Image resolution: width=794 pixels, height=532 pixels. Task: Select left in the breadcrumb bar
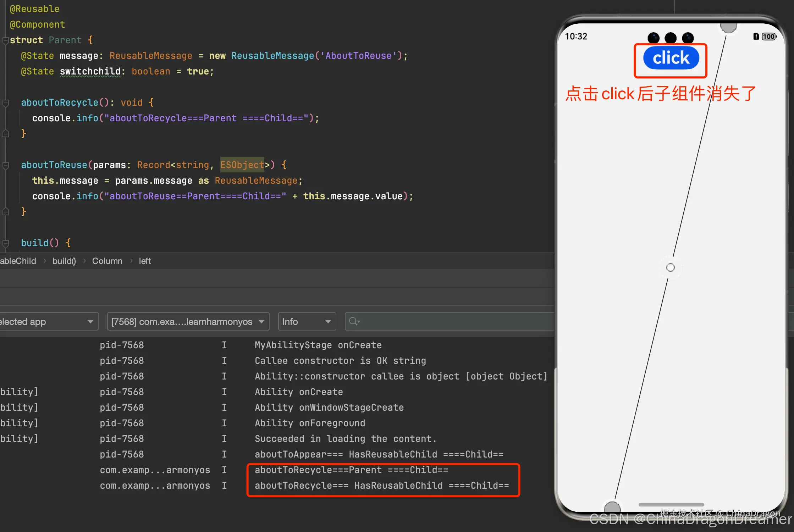(145, 261)
